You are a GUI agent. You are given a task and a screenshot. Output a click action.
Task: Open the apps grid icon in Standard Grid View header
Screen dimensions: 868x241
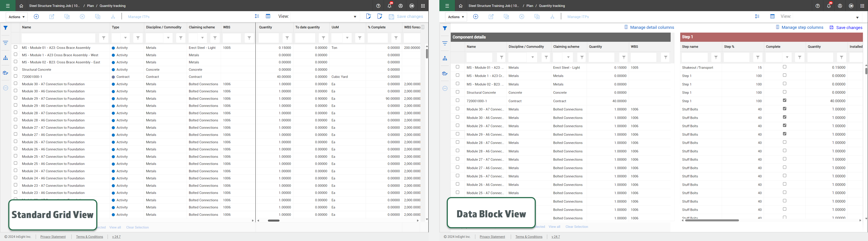pyautogui.click(x=423, y=6)
